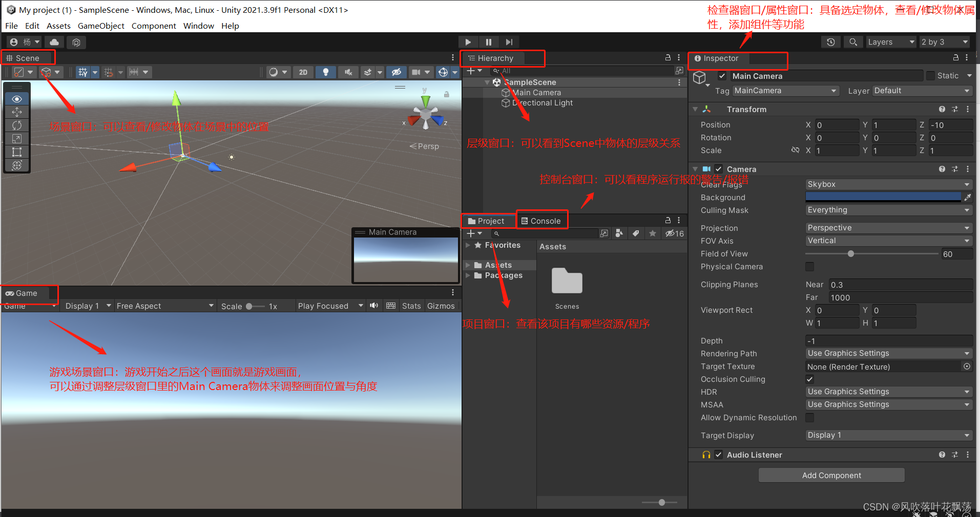Expand the Favorites folder in Project
The image size is (980, 517).
[468, 245]
